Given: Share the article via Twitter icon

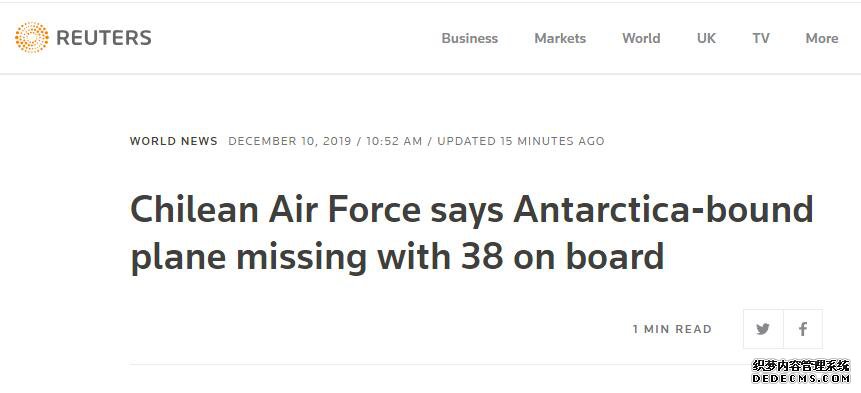Looking at the screenshot, I should 763,329.
